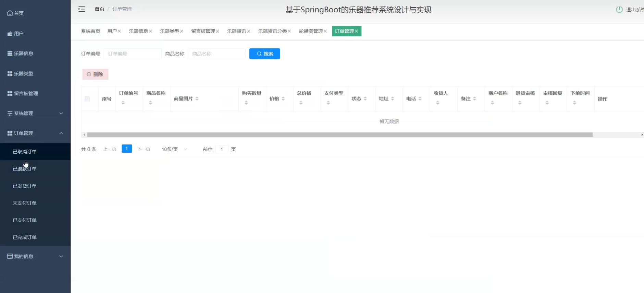Switch to the 乐器资讯 tab
Viewport: 644px width, 293px height.
236,31
